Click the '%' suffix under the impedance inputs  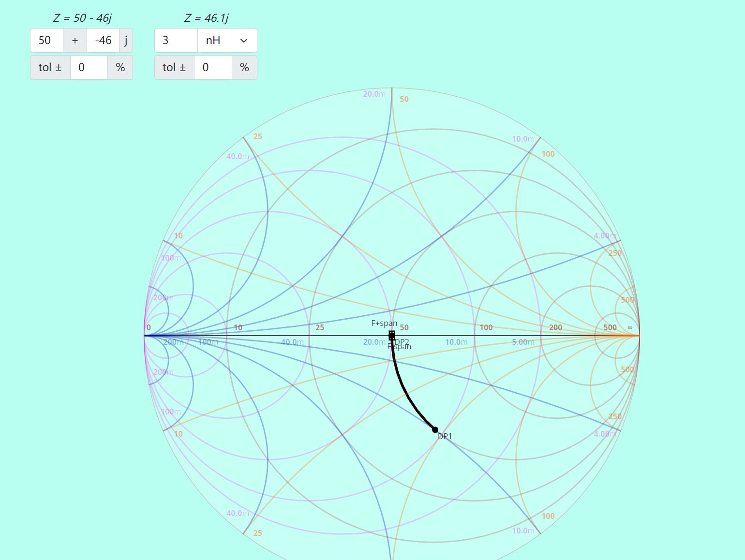pos(120,68)
